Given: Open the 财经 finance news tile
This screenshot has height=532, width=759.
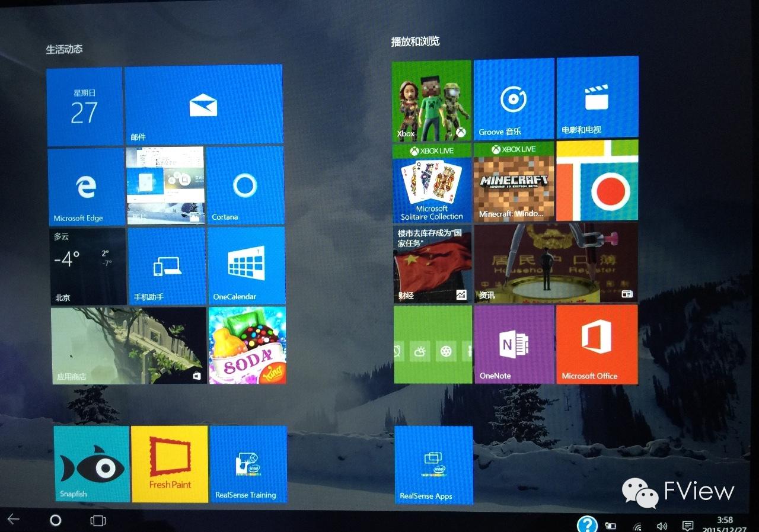Looking at the screenshot, I should point(433,264).
